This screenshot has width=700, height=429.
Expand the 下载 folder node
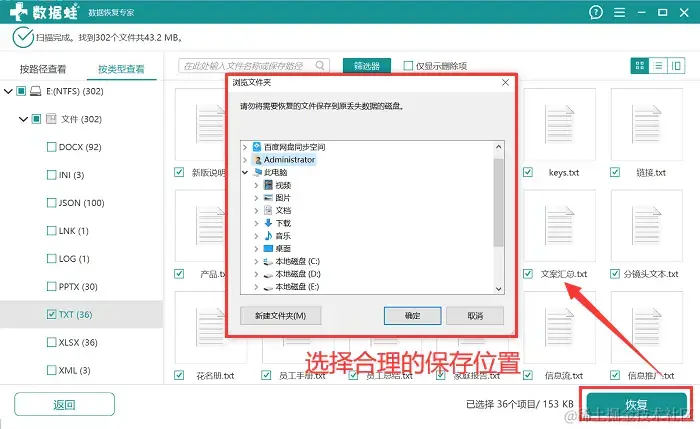pos(256,223)
